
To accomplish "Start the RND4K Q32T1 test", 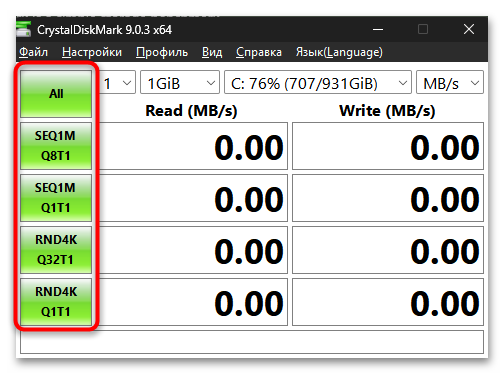I will click(x=56, y=250).
